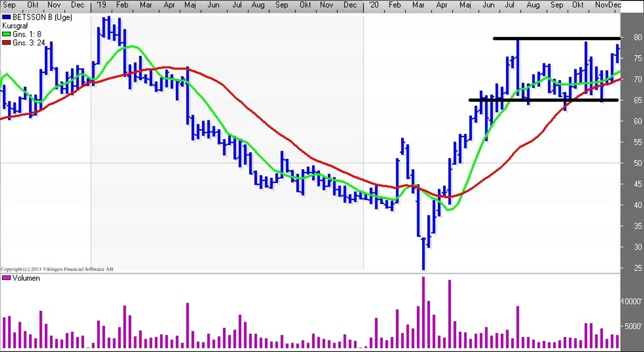Viewport: 644px width, 352px height.
Task: Click the red Gns. 3: 24 legend swatch
Action: (x=6, y=43)
